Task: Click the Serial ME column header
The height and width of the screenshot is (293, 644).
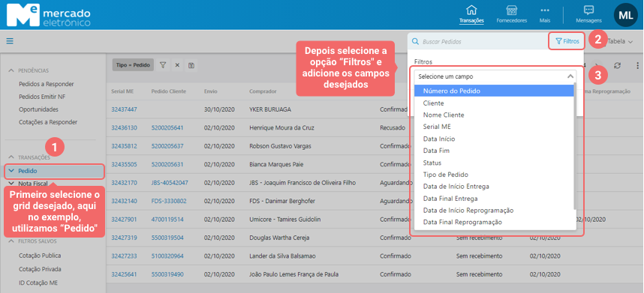Action: tap(122, 91)
